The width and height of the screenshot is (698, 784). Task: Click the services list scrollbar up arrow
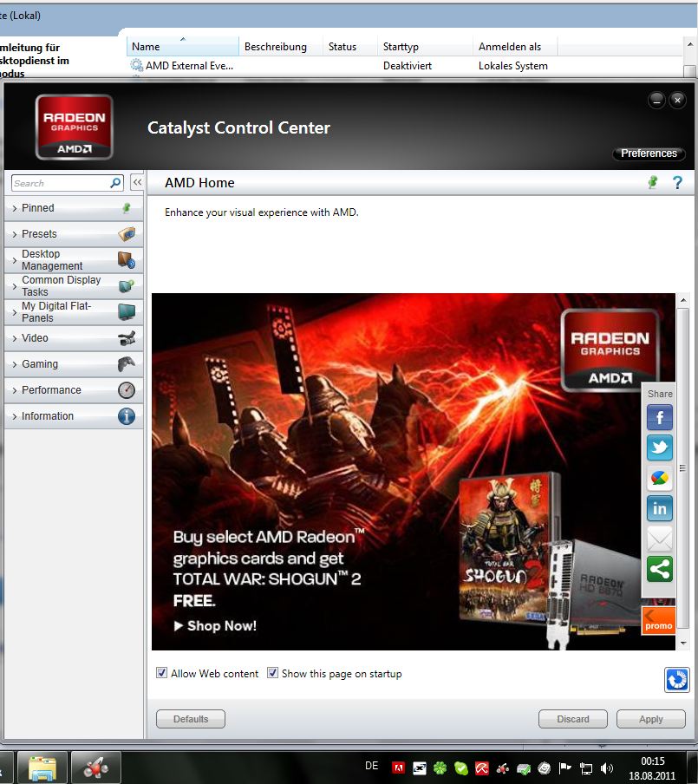(690, 44)
